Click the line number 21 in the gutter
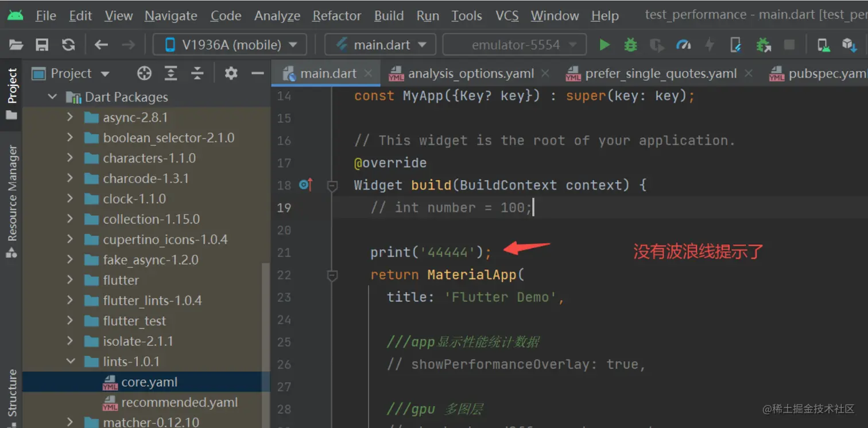The width and height of the screenshot is (868, 428). (284, 252)
